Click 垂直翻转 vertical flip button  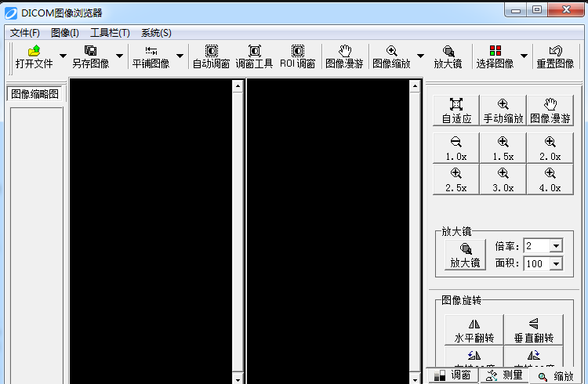534,330
